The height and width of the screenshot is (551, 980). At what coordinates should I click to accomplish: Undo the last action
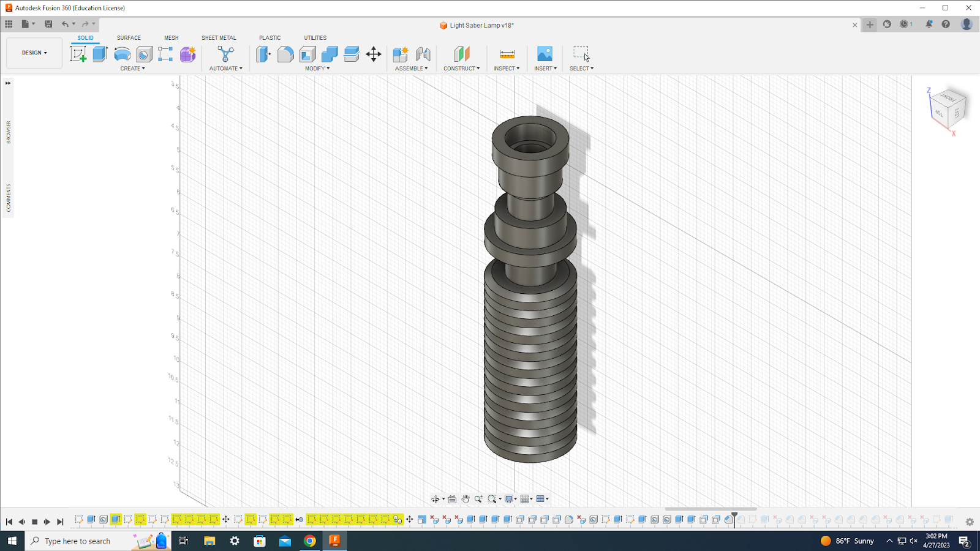click(65, 24)
